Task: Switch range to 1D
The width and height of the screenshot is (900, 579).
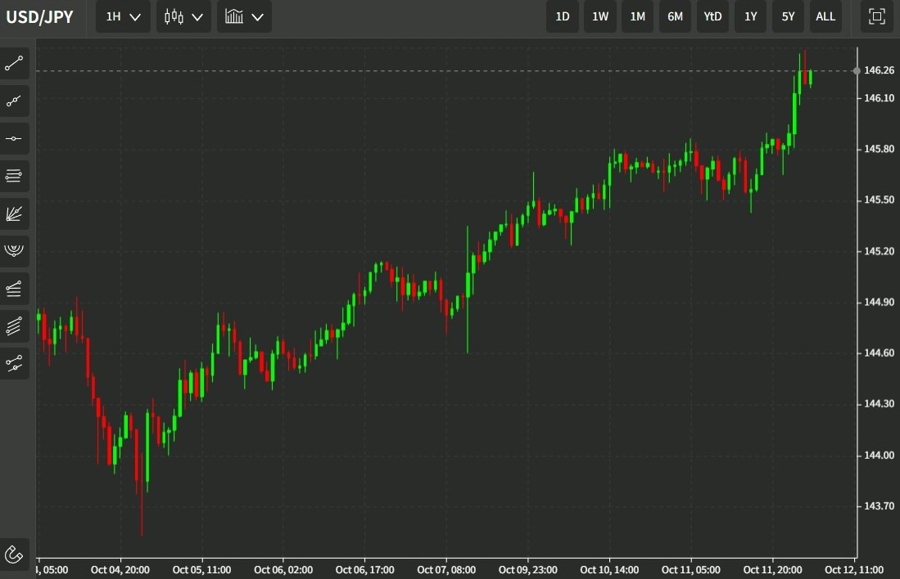Action: pos(562,17)
